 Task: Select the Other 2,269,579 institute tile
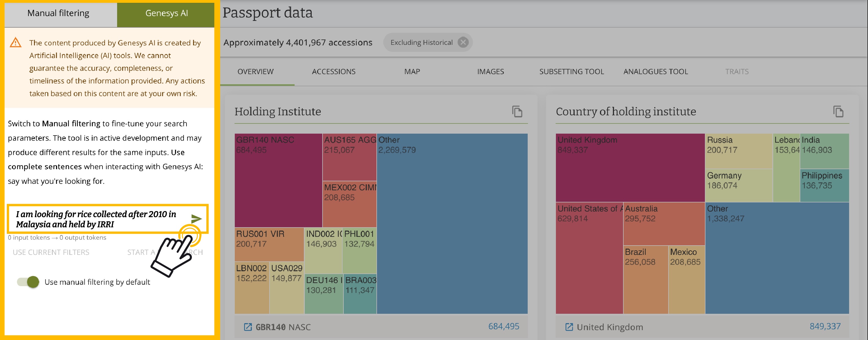[452, 224]
